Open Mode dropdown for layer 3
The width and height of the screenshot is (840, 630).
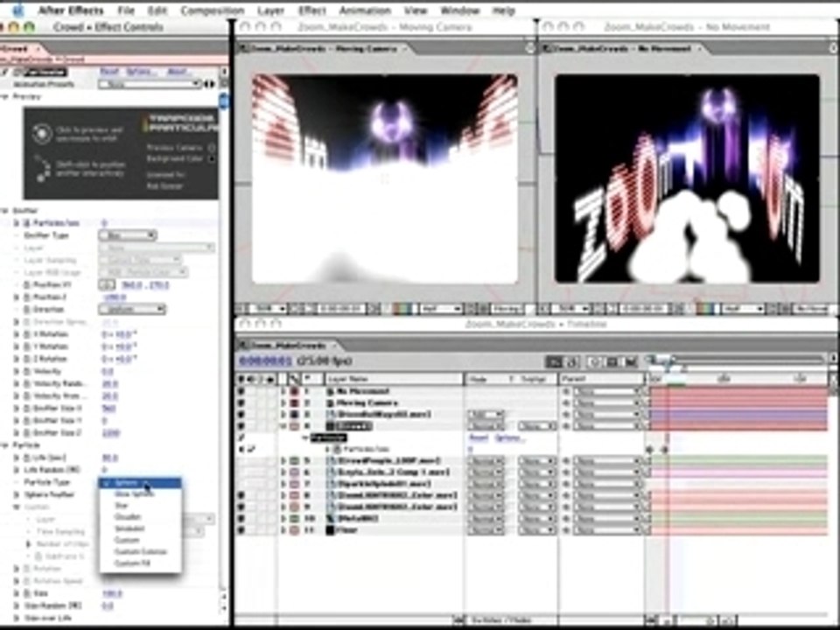(486, 415)
